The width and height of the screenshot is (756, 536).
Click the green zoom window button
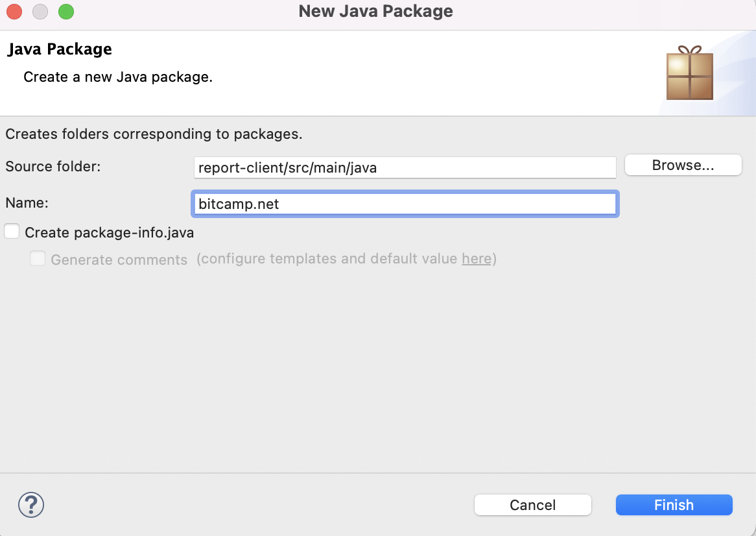(x=66, y=12)
